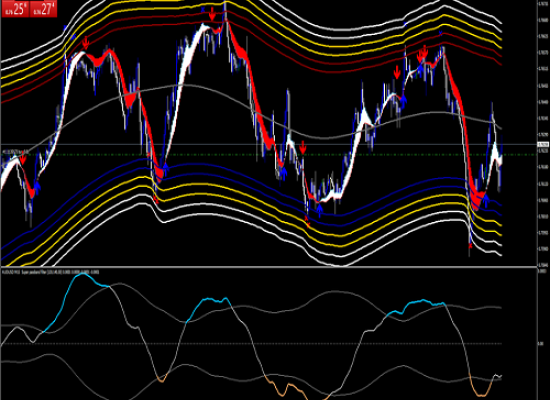
Task: Click the small blue X marker on the top-right band
Action: 441,33
